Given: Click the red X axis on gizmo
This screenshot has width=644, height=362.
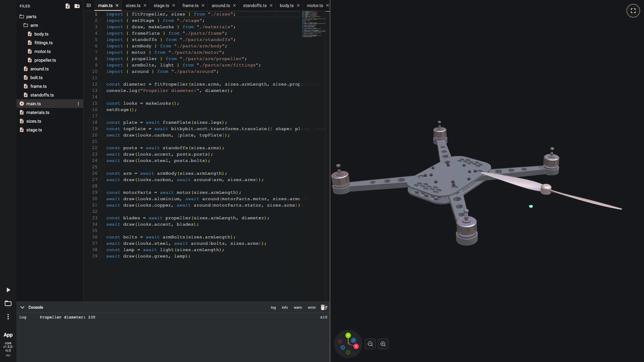Looking at the screenshot, I should click(x=356, y=346).
